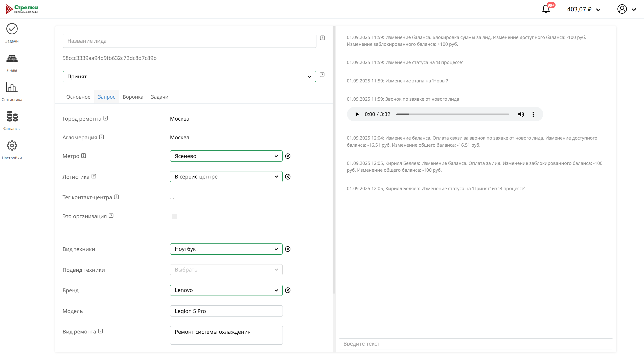
Task: Switch to the Воронка tab
Action: click(133, 97)
